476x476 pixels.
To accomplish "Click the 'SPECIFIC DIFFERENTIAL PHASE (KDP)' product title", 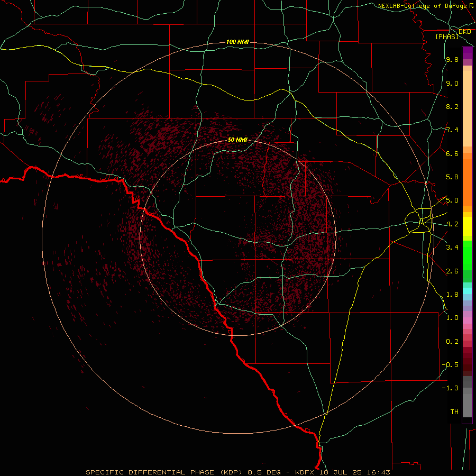I will point(164,472).
